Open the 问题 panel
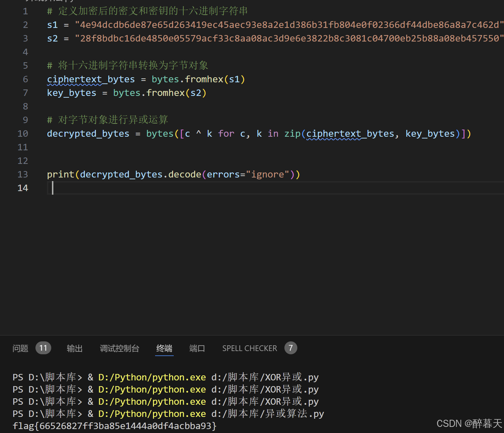The width and height of the screenshot is (504, 433). pos(20,348)
